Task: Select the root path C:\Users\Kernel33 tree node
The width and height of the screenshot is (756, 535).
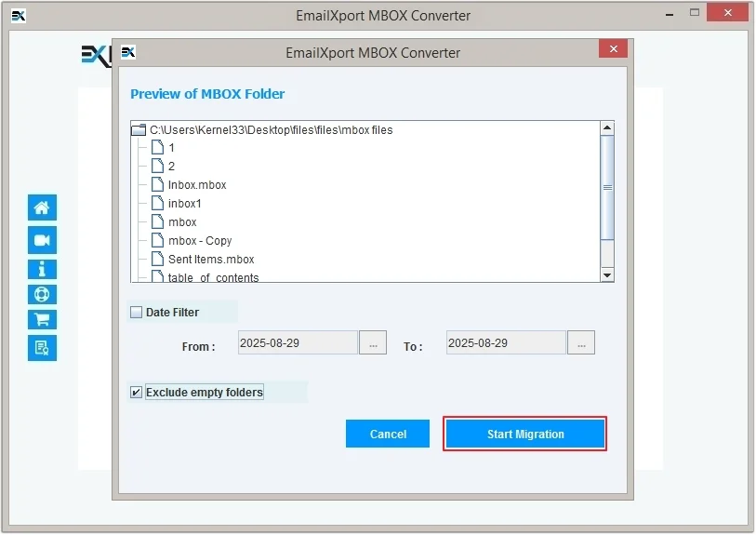Action: click(271, 129)
